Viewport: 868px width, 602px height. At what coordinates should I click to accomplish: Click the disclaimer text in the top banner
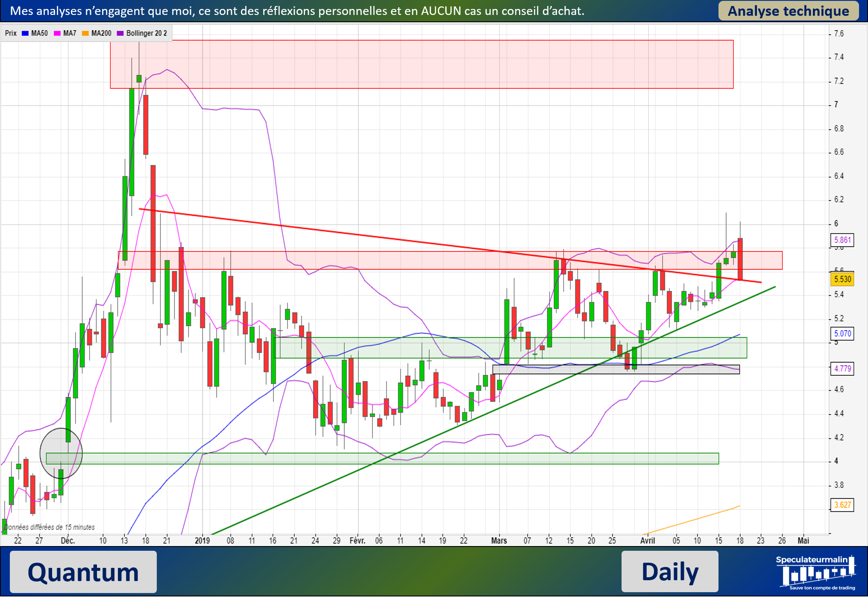(x=297, y=11)
